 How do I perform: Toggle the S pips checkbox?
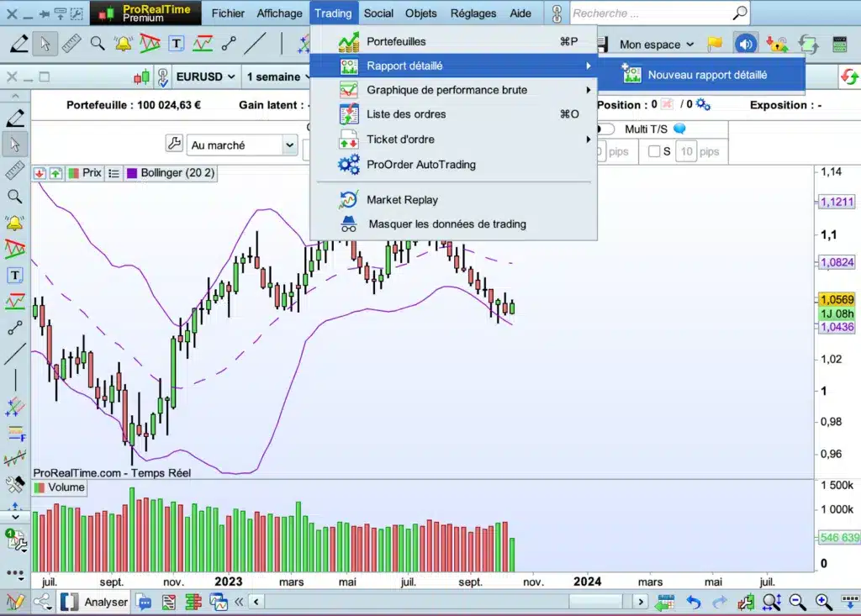(x=654, y=152)
